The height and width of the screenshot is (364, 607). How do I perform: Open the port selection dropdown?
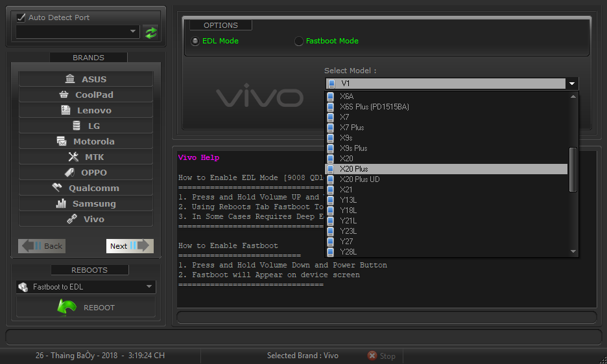tap(77, 32)
